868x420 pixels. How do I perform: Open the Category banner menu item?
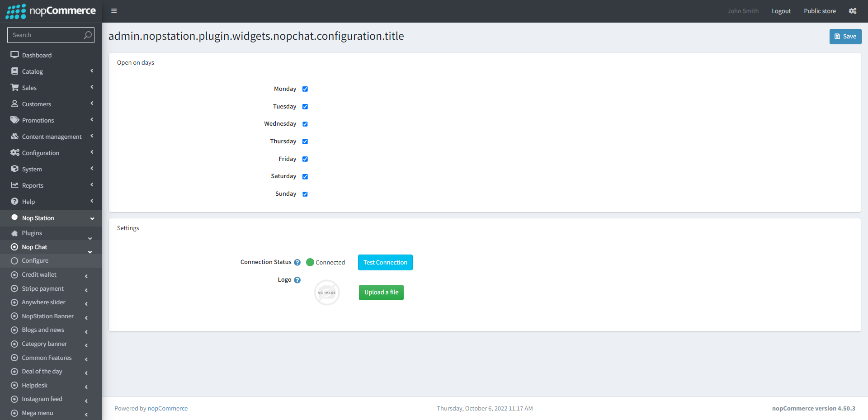click(x=51, y=344)
